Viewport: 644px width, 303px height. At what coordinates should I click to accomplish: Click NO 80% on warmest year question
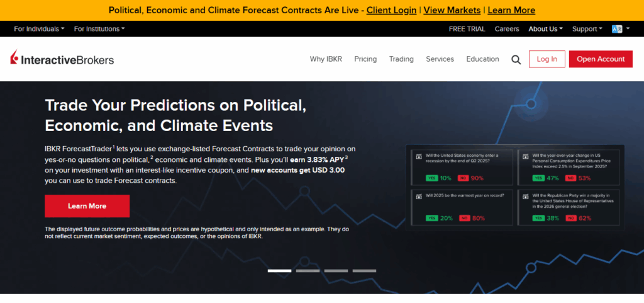[x=472, y=218]
